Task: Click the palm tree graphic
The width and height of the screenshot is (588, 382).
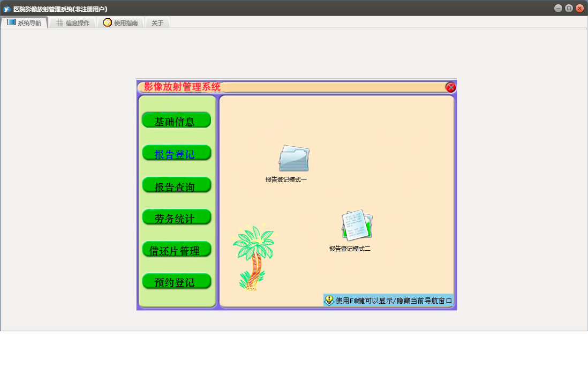Action: point(253,258)
